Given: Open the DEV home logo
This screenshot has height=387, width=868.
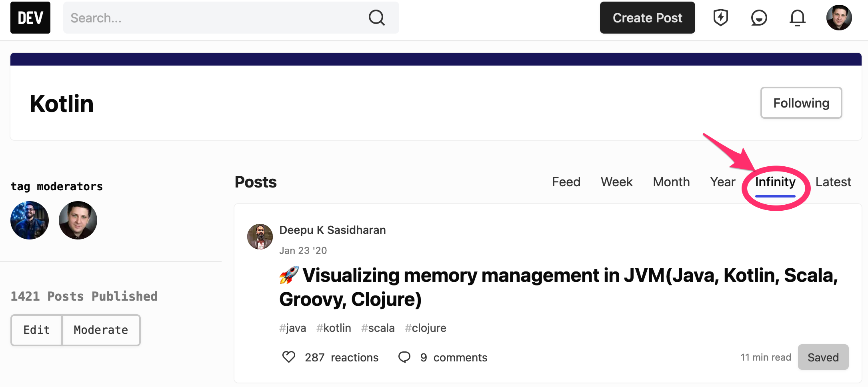Looking at the screenshot, I should [30, 18].
